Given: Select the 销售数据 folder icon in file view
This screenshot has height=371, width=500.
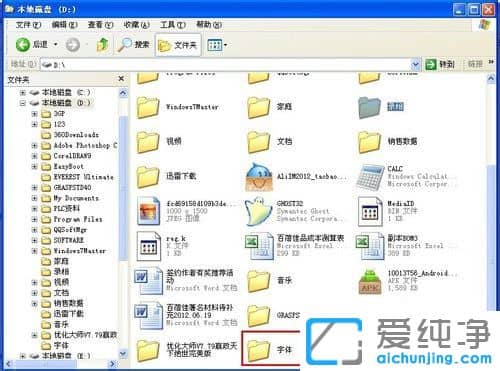Looking at the screenshot, I should click(369, 142).
